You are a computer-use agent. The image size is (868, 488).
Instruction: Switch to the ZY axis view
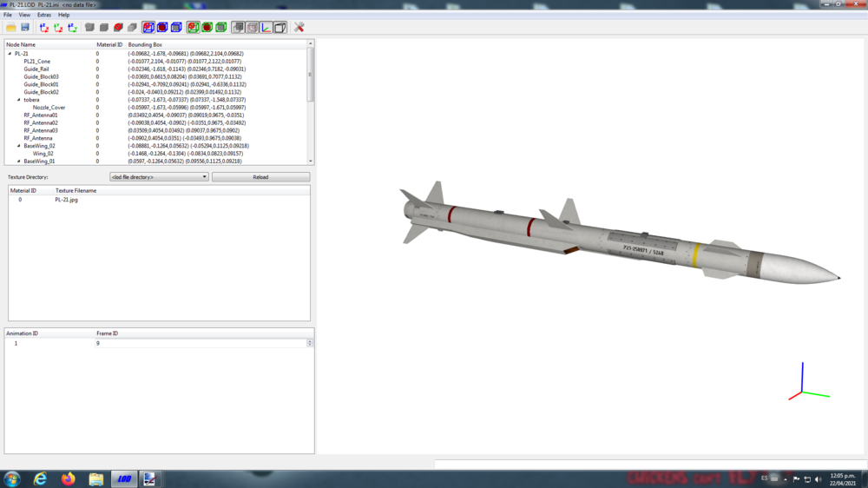click(x=73, y=27)
